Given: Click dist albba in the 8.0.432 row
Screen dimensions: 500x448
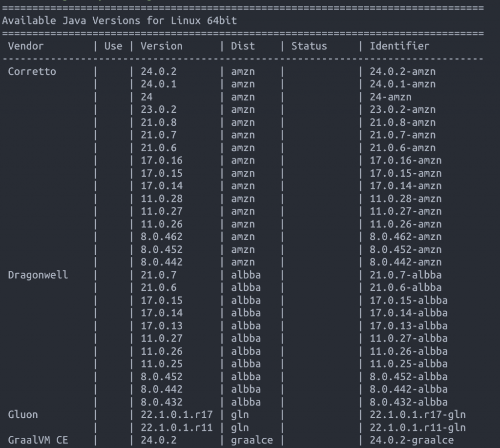Looking at the screenshot, I should click(x=246, y=402).
